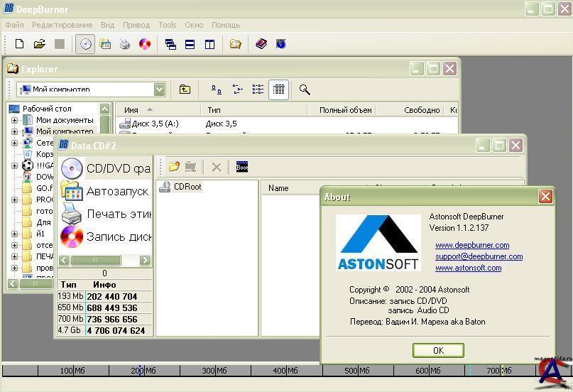This screenshot has height=392, width=573.
Task: Switch Explorer to details view mode
Action: (278, 89)
